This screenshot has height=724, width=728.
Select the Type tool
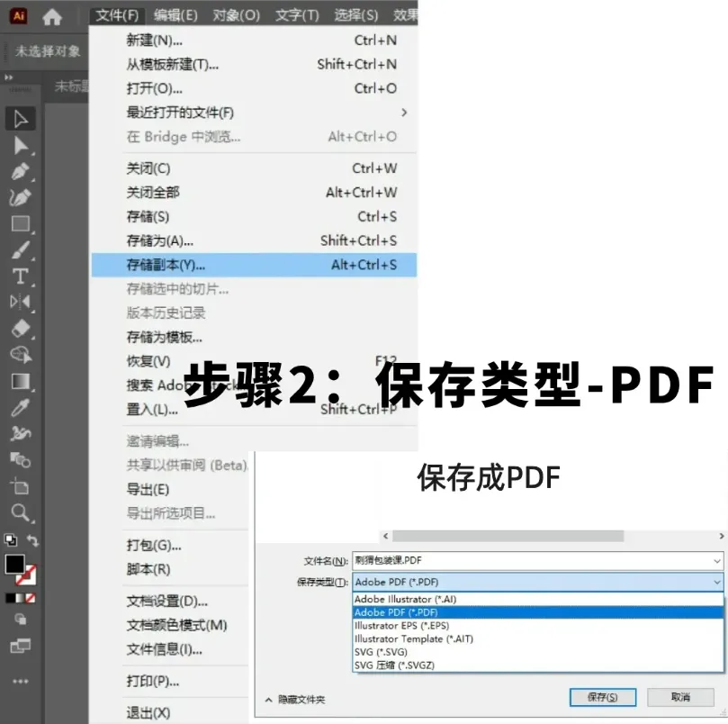(x=21, y=276)
